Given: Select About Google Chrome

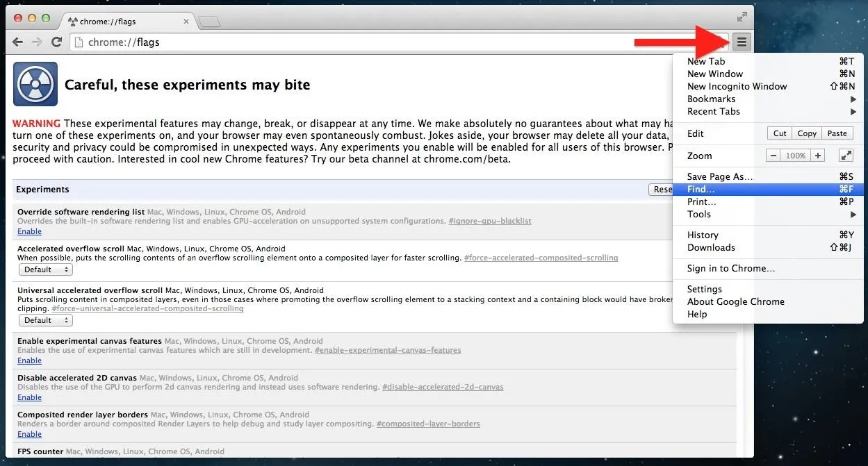Looking at the screenshot, I should point(768,302).
